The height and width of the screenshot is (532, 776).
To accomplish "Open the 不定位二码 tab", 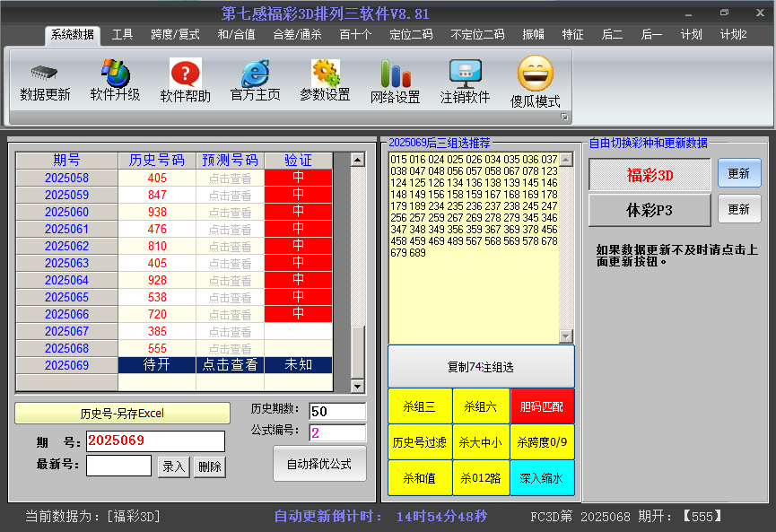I will [477, 35].
